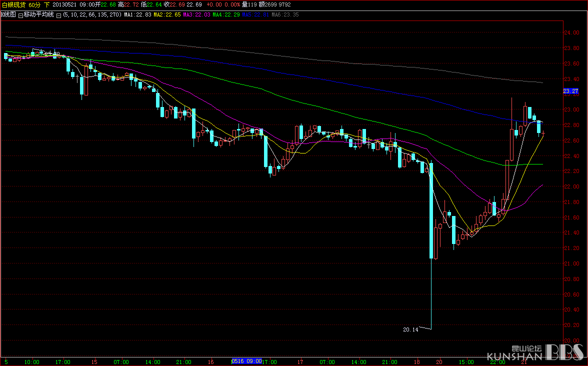Select the white MA1:22.83 legend
The image size is (588, 366).
137,14
